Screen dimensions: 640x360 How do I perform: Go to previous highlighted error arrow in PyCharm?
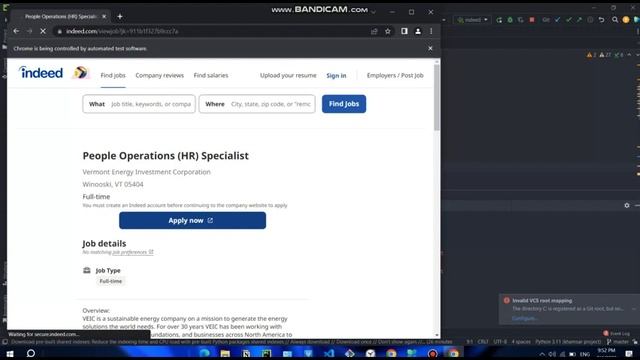coord(629,55)
